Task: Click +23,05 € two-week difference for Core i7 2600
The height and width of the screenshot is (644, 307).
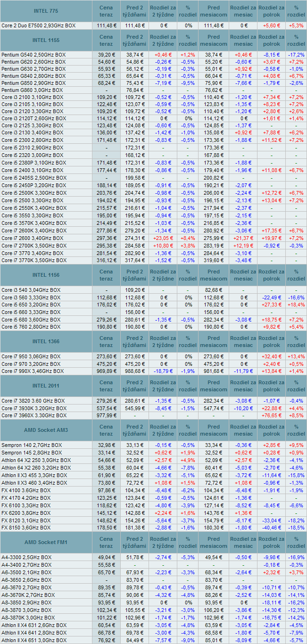Action: click(163, 238)
